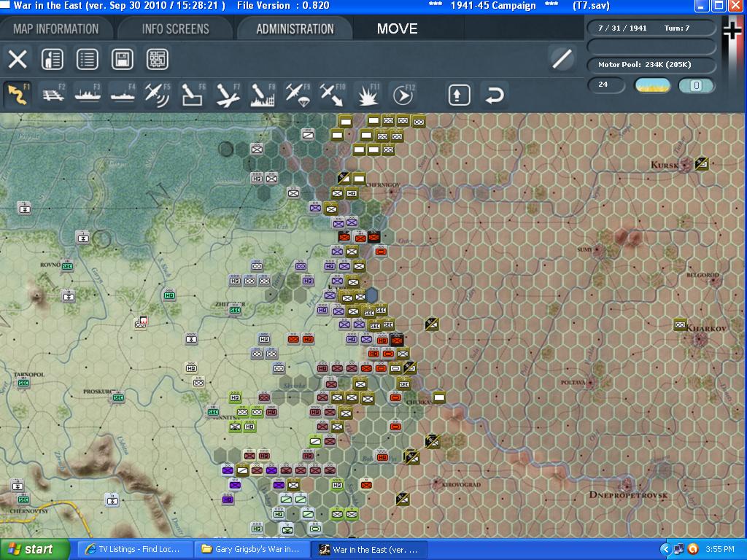Click the Sumy city hex

point(598,249)
